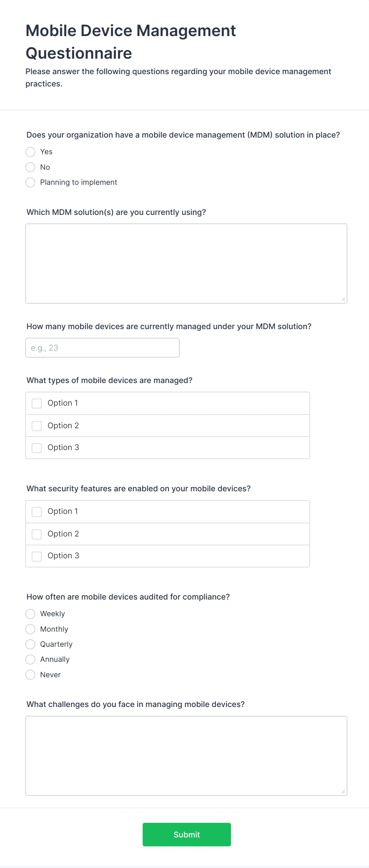Screen dimensions: 369x868
Task: Choose Annually audit frequency
Action: tap(31, 659)
